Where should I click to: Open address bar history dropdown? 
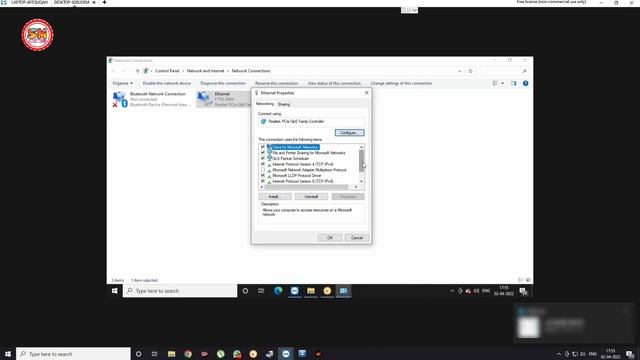tap(460, 71)
